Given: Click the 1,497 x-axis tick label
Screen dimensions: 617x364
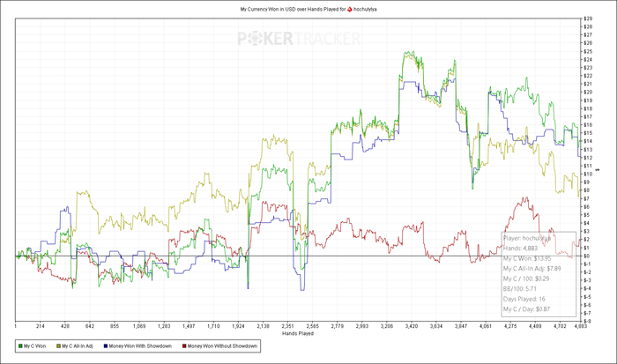Looking at the screenshot, I should 189,326.
